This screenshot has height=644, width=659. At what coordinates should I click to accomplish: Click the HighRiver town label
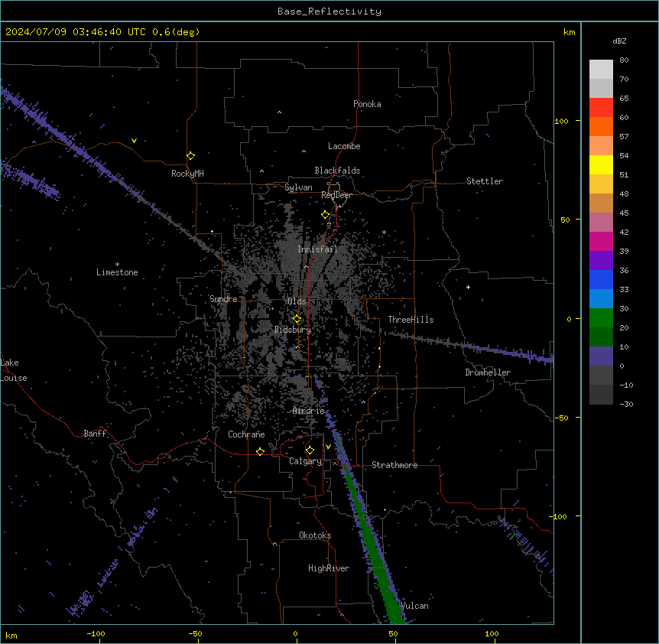pos(329,568)
